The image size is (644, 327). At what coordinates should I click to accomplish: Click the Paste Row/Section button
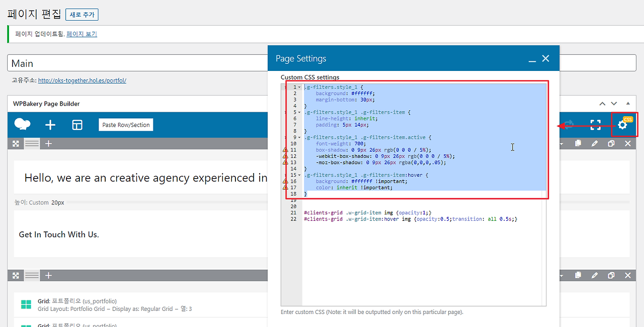click(126, 125)
